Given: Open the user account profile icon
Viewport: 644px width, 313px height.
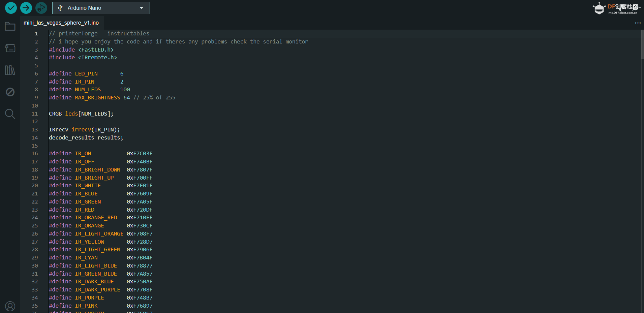Looking at the screenshot, I should click(10, 306).
